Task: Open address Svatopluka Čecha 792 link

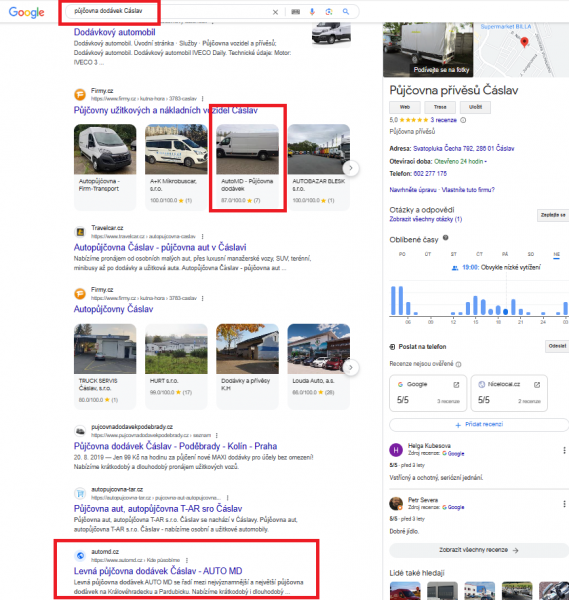Action: click(x=463, y=148)
